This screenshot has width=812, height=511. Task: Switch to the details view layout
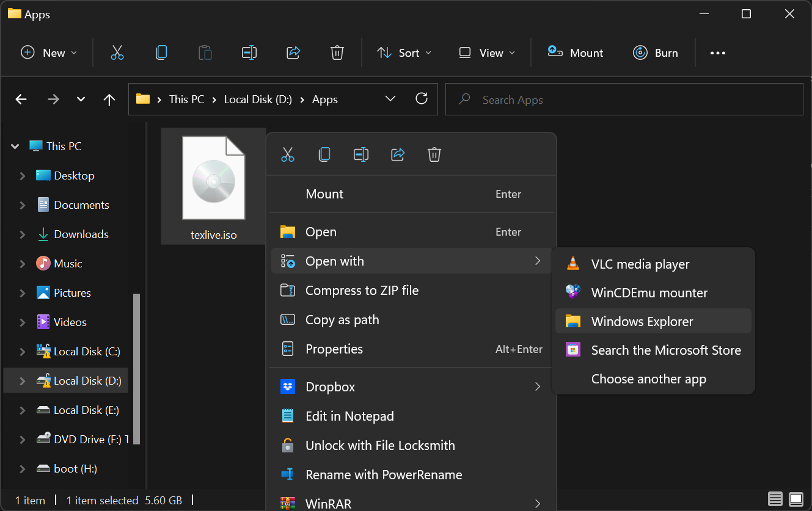775,499
